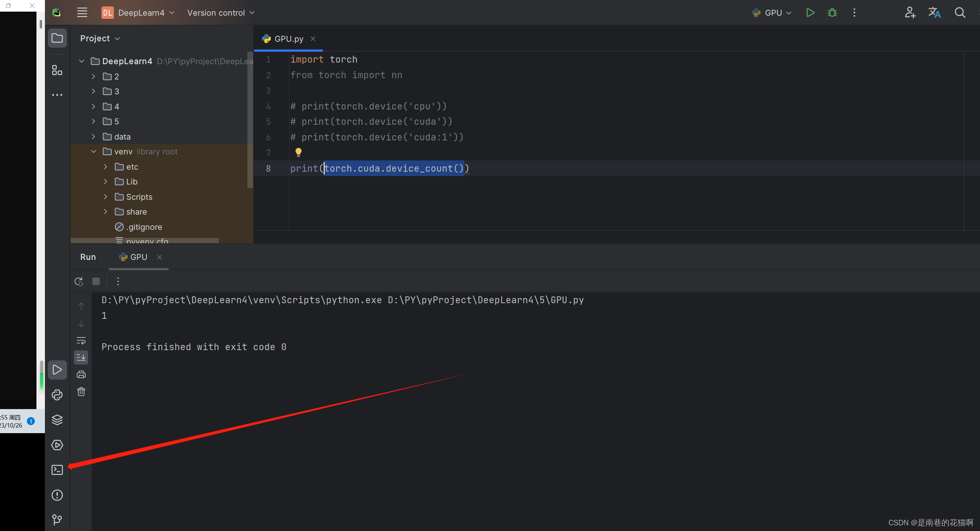Open the Run tool window sidebar icon
980x531 pixels.
pos(57,370)
